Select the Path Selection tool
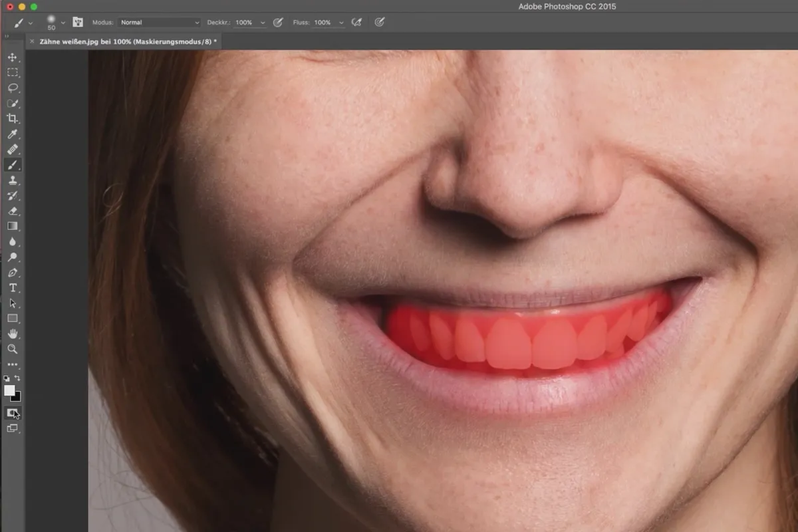798x532 pixels. tap(13, 303)
